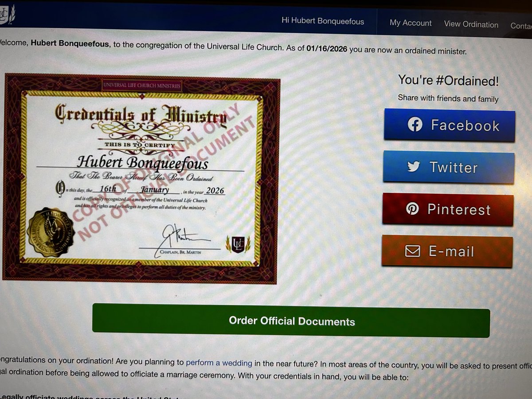Click the envelope E-mail icon

(x=413, y=251)
